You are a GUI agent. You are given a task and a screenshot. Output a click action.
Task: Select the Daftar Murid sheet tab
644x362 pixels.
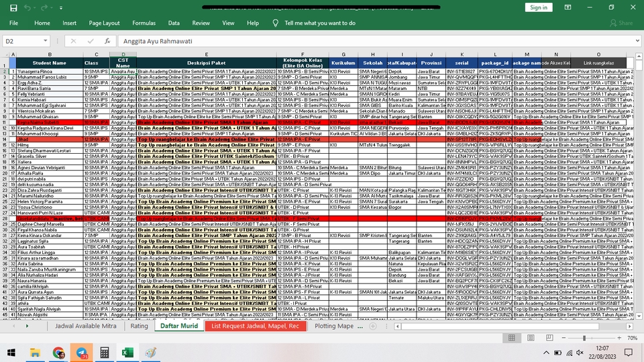click(179, 326)
